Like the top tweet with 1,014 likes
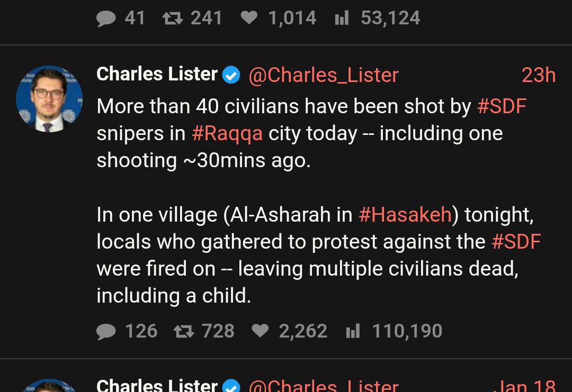572x392 pixels. (249, 19)
